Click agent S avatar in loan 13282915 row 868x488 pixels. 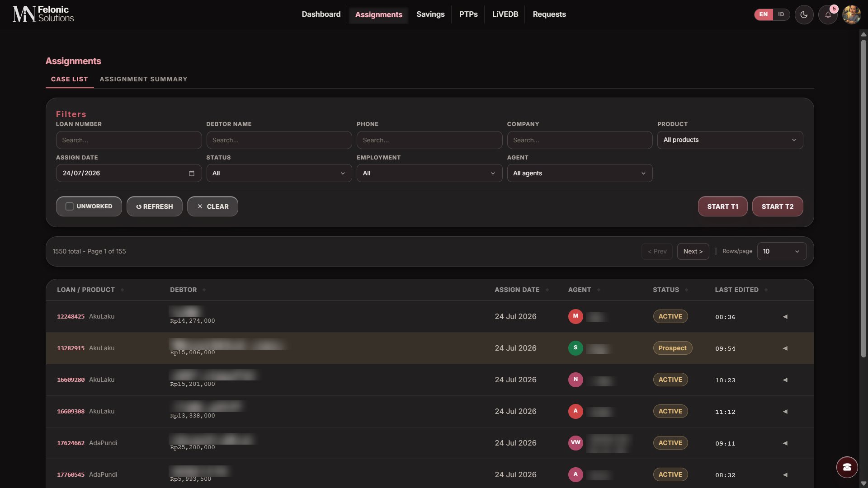tap(576, 348)
